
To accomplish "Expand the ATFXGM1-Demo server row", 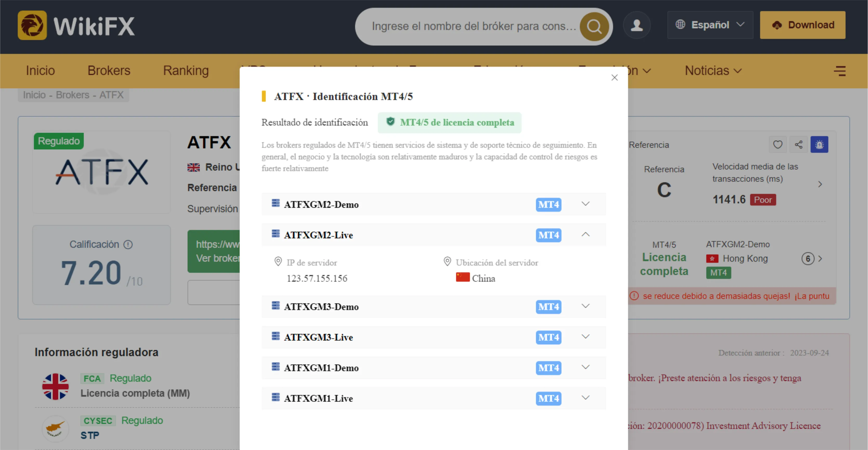I will 586,367.
